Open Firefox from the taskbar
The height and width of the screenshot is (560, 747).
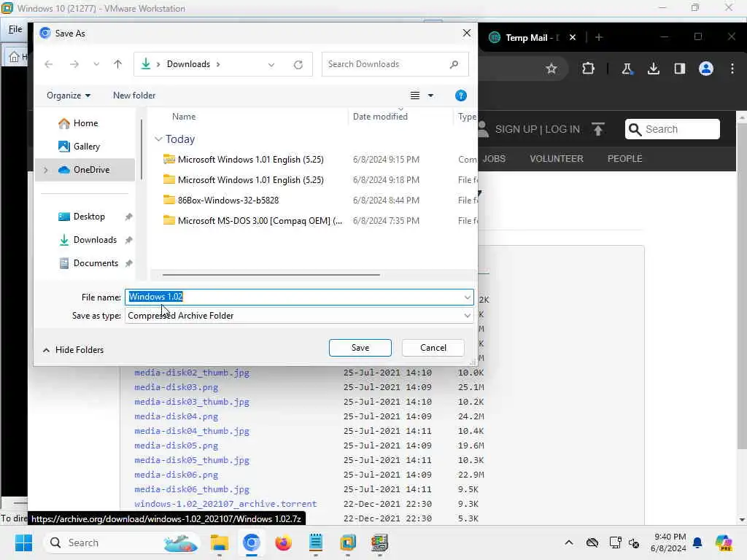pyautogui.click(x=284, y=542)
